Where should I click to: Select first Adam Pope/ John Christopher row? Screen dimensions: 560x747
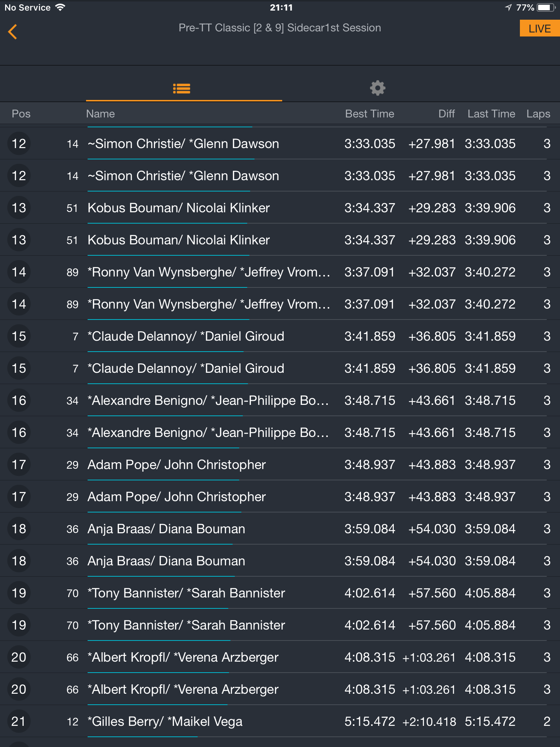[280, 464]
